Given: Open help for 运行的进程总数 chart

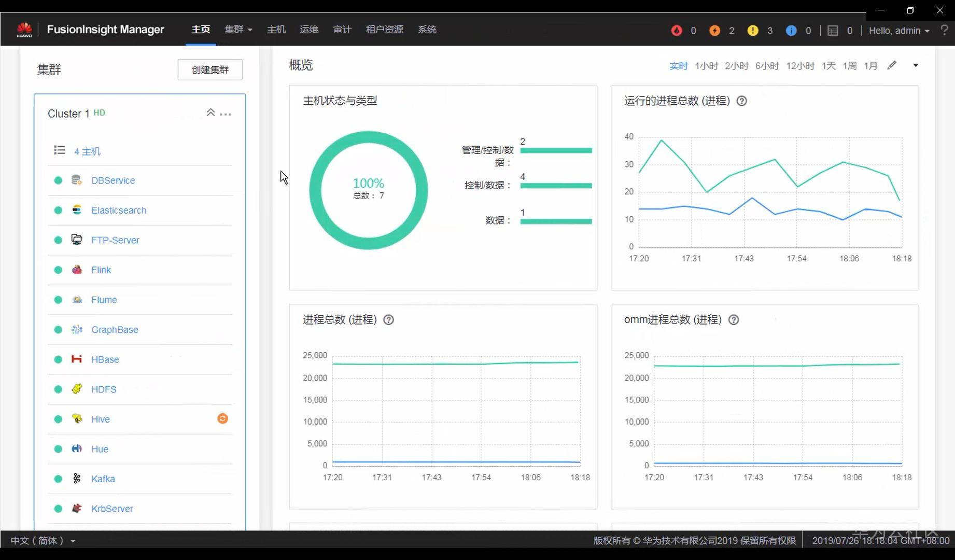Looking at the screenshot, I should [742, 101].
